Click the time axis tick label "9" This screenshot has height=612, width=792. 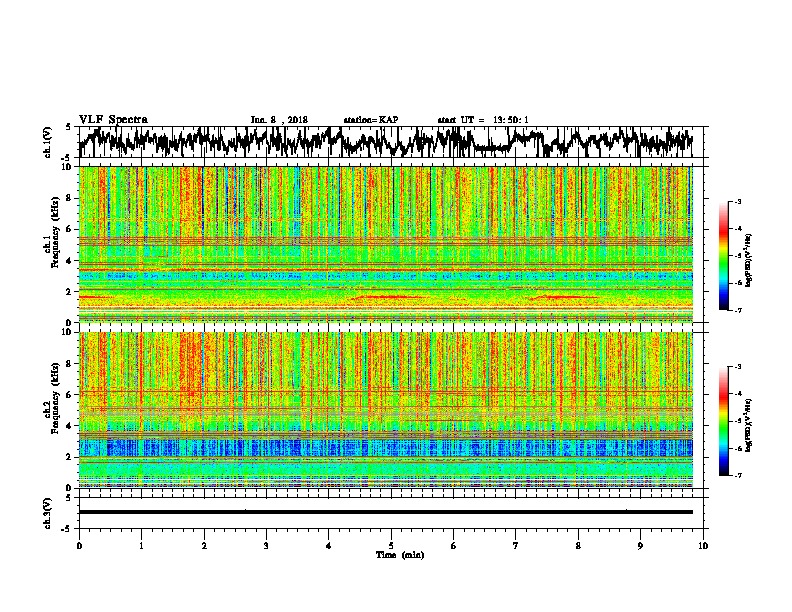click(640, 546)
